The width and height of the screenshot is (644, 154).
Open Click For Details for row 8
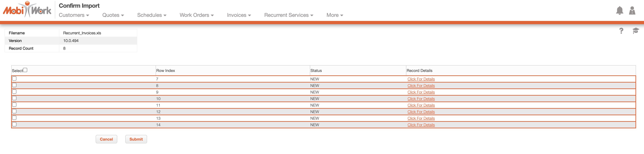421,86
